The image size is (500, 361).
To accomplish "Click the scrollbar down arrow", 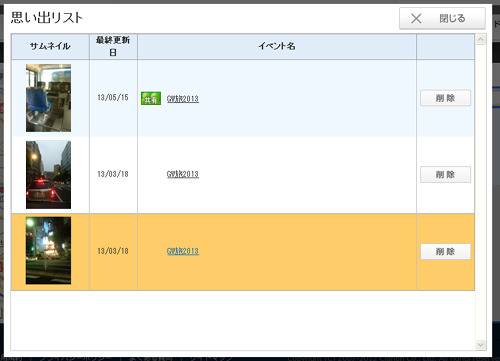I will 480,344.
